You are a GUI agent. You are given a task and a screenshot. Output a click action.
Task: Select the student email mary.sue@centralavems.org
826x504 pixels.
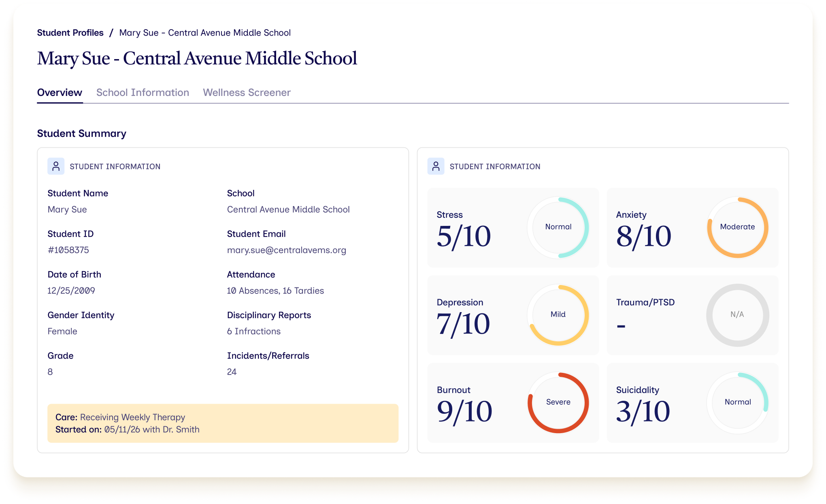287,250
